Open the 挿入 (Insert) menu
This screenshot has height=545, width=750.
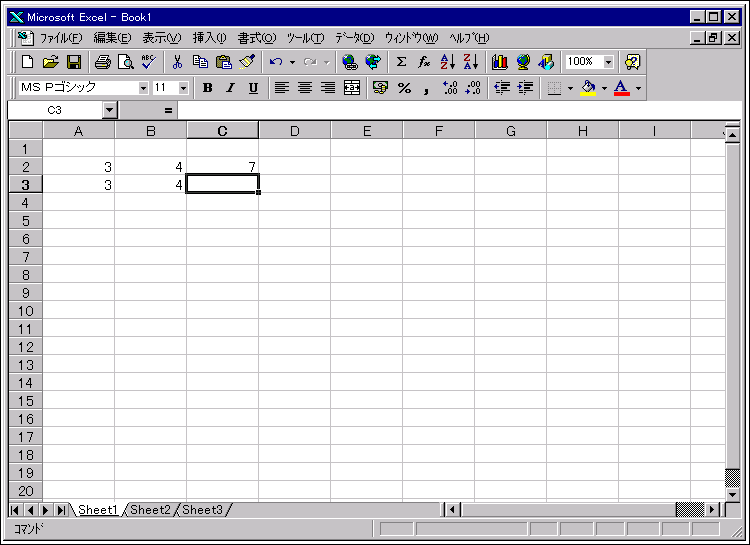click(209, 38)
